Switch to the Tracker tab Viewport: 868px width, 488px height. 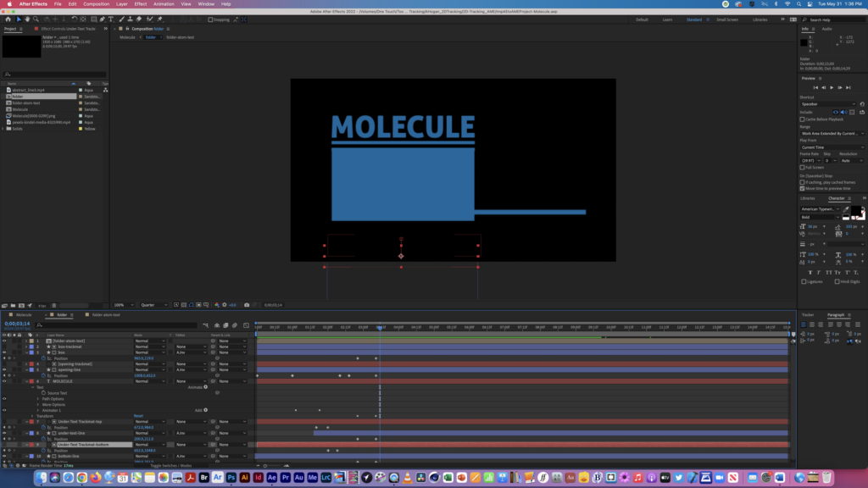point(808,315)
